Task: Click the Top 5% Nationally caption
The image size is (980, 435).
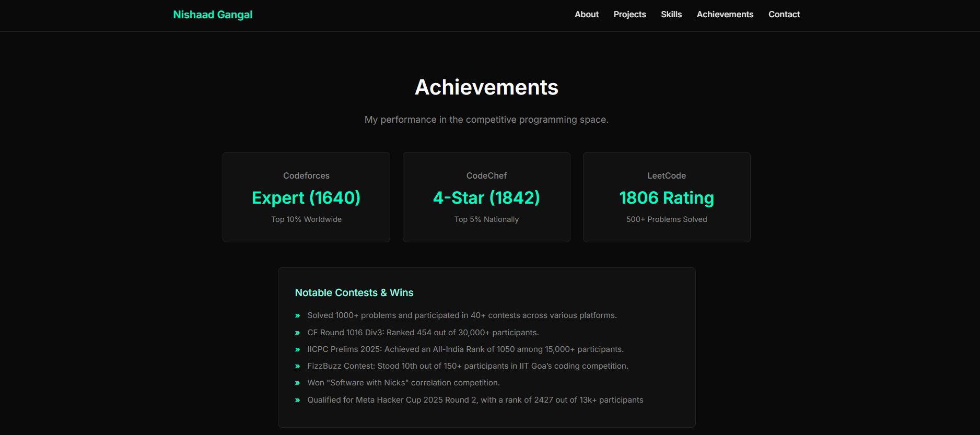Action: click(x=486, y=219)
